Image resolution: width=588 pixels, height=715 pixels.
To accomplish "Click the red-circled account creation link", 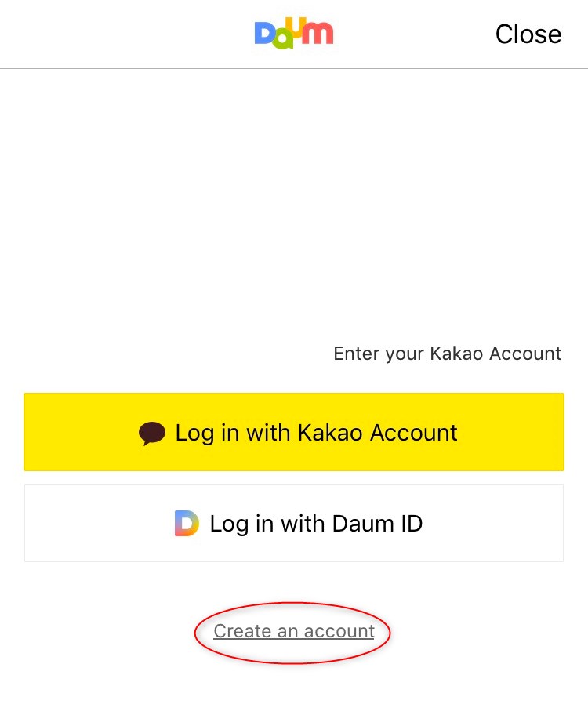I will point(294,631).
